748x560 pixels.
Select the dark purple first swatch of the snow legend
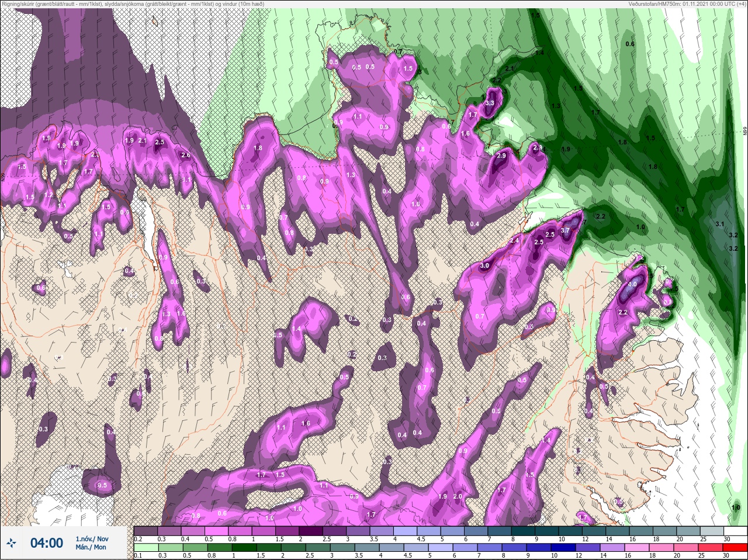click(x=146, y=531)
